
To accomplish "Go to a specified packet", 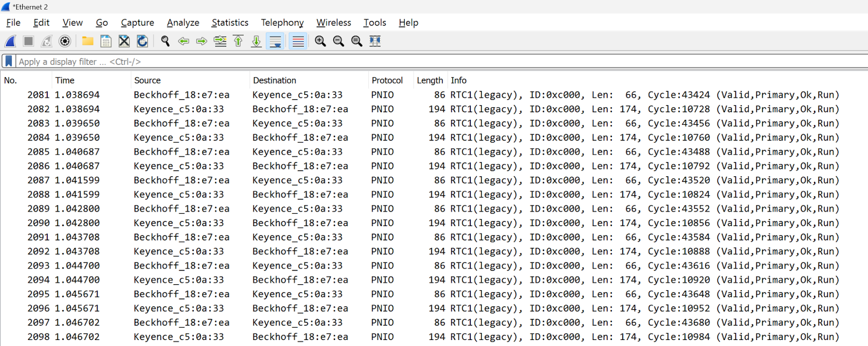I will [x=220, y=41].
